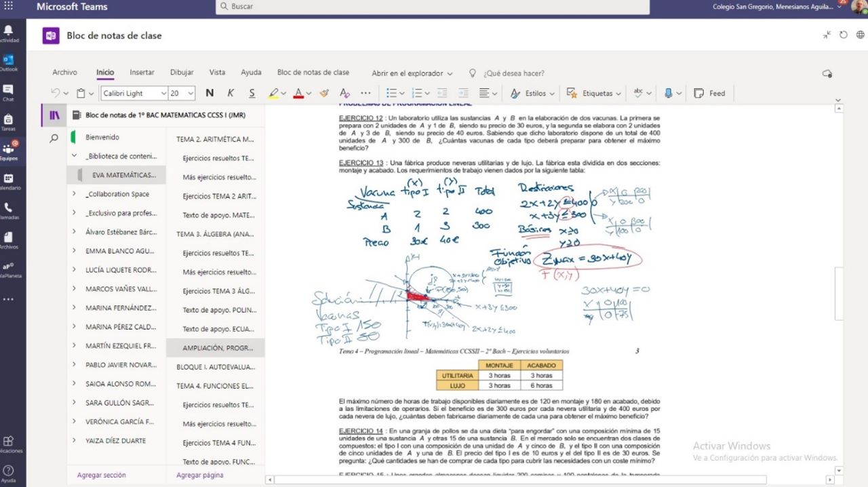Viewport: 868px width, 487px height.
Task: Click the Feed button
Action: [709, 94]
